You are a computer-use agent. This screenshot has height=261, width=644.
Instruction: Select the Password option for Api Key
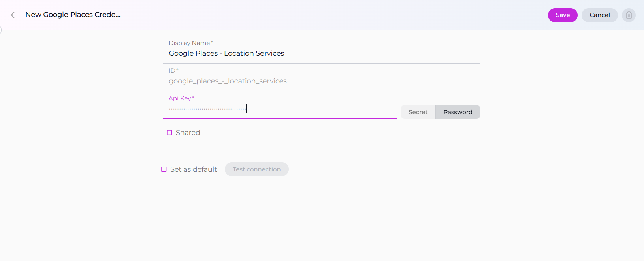[x=458, y=112]
